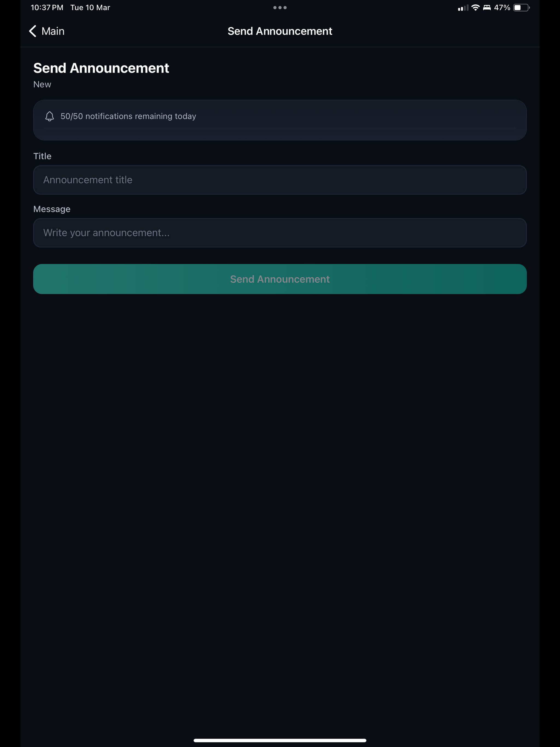560x747 pixels.
Task: Tap the cellular signal bars icon
Action: tap(463, 8)
